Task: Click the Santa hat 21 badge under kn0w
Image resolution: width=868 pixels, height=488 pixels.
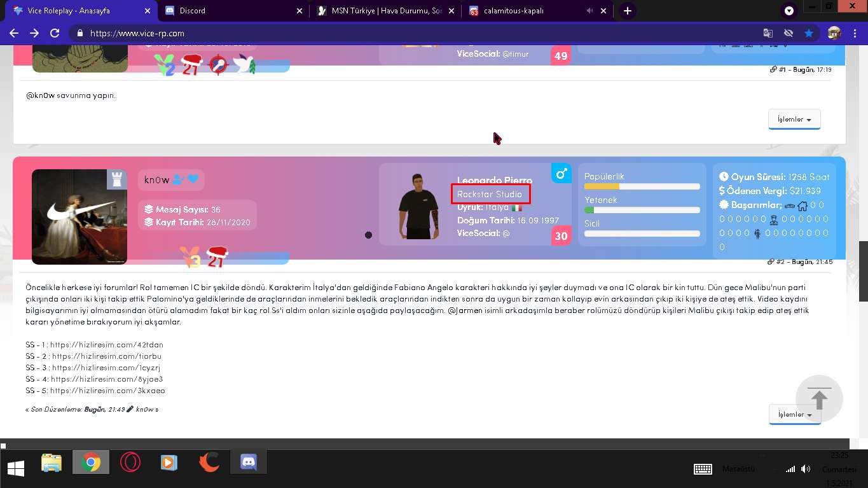Action: tap(216, 256)
